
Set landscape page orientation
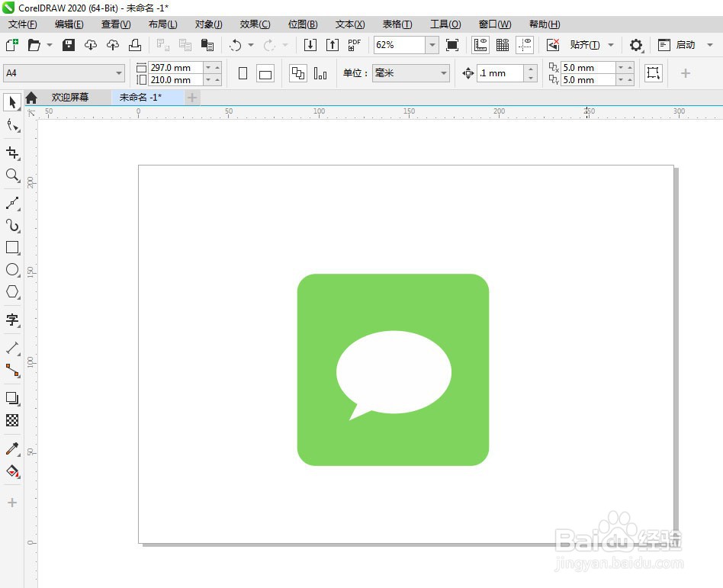point(265,73)
